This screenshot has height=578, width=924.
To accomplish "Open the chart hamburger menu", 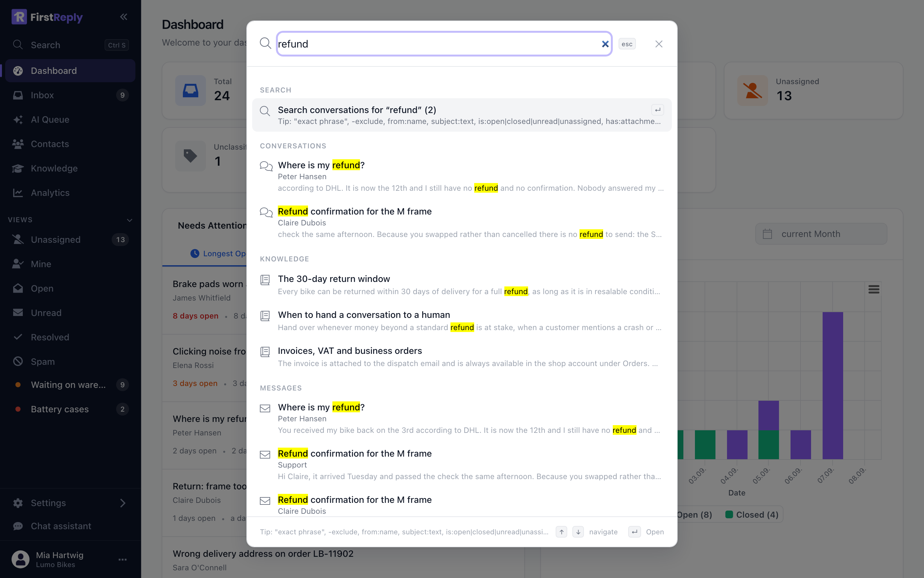I will point(874,289).
